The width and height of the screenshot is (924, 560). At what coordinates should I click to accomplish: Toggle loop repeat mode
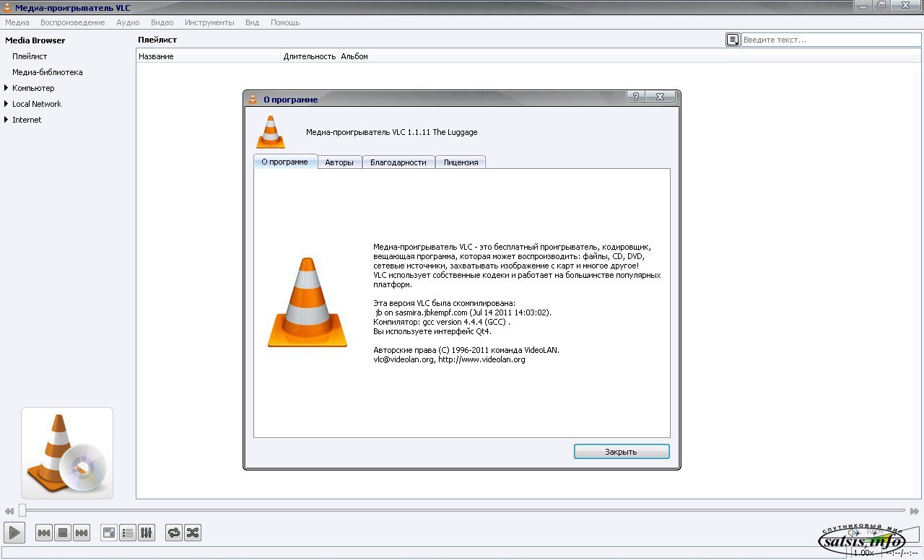(x=174, y=533)
